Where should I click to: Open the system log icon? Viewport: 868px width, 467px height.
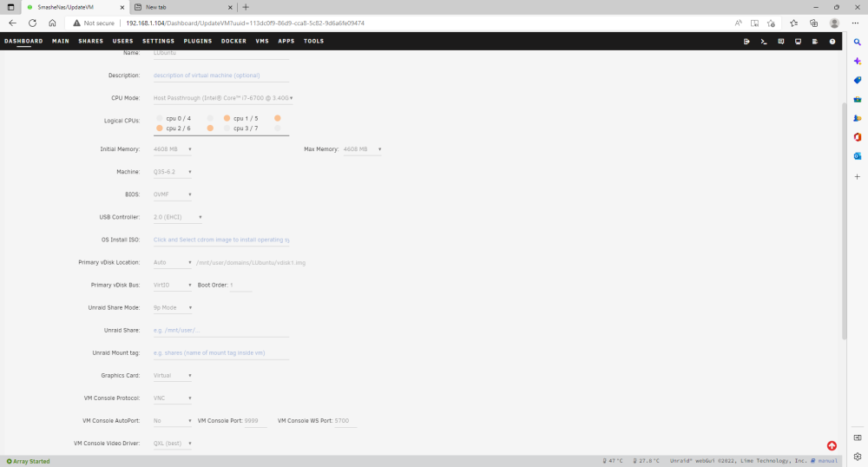coord(815,42)
